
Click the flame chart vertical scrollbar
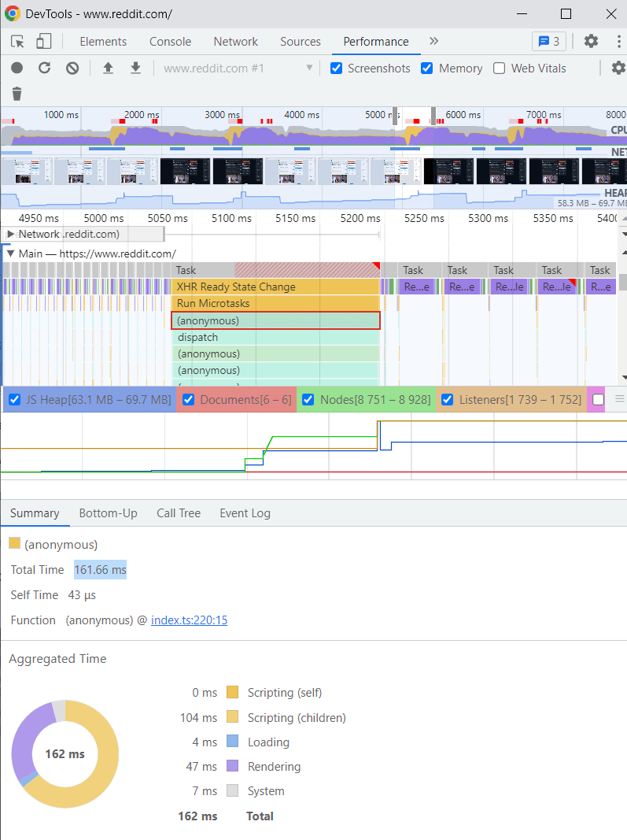click(x=623, y=281)
